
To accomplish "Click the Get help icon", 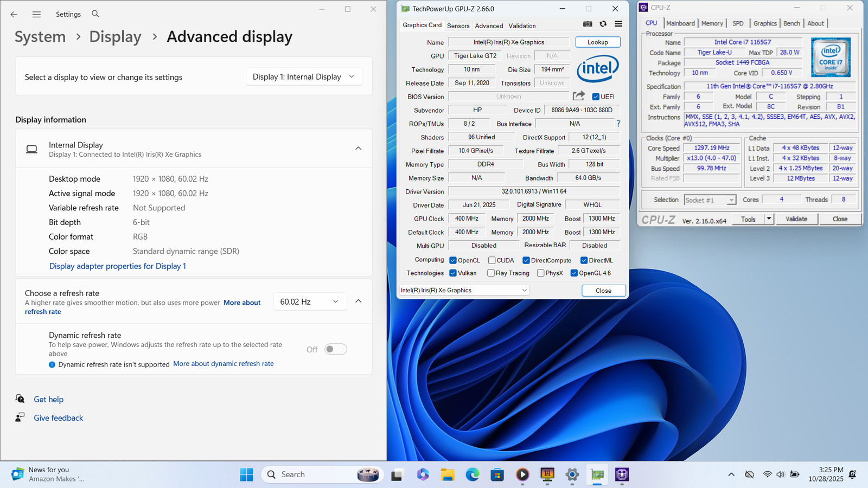I will click(20, 399).
